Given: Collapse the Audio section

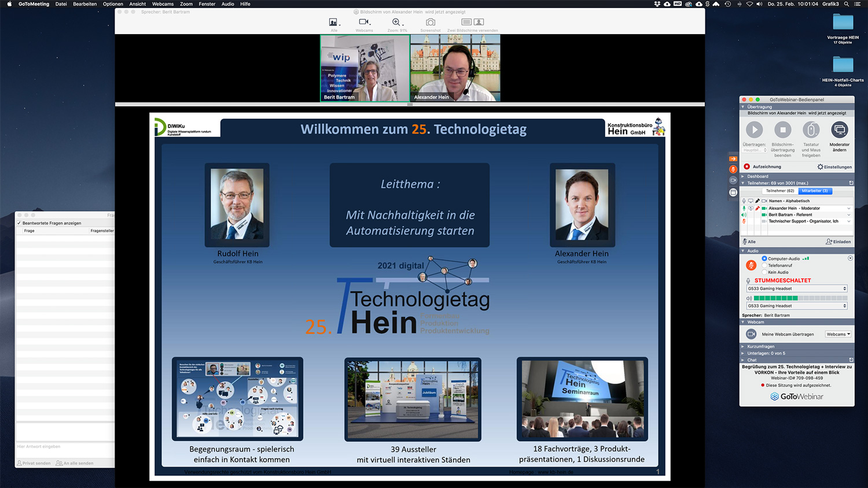Looking at the screenshot, I should click(743, 251).
